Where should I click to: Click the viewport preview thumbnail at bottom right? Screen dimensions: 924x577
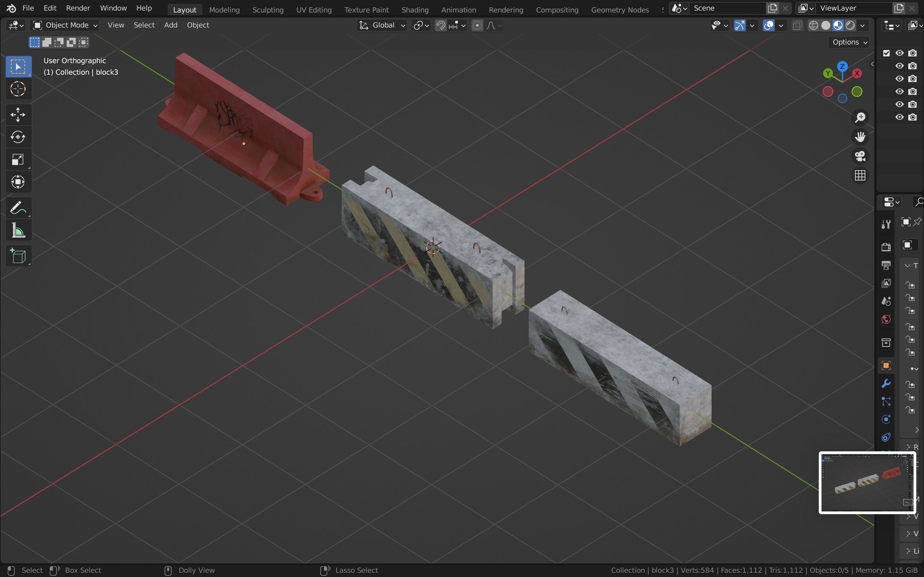coord(866,482)
